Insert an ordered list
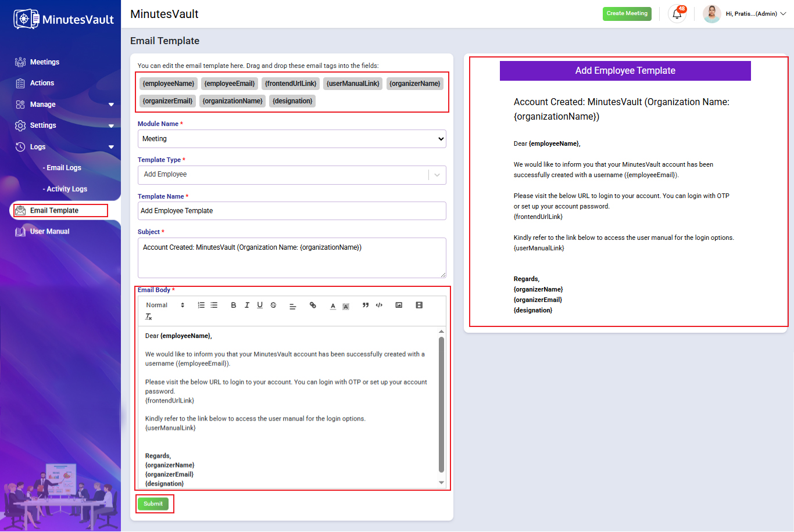The width and height of the screenshot is (794, 532). [201, 305]
